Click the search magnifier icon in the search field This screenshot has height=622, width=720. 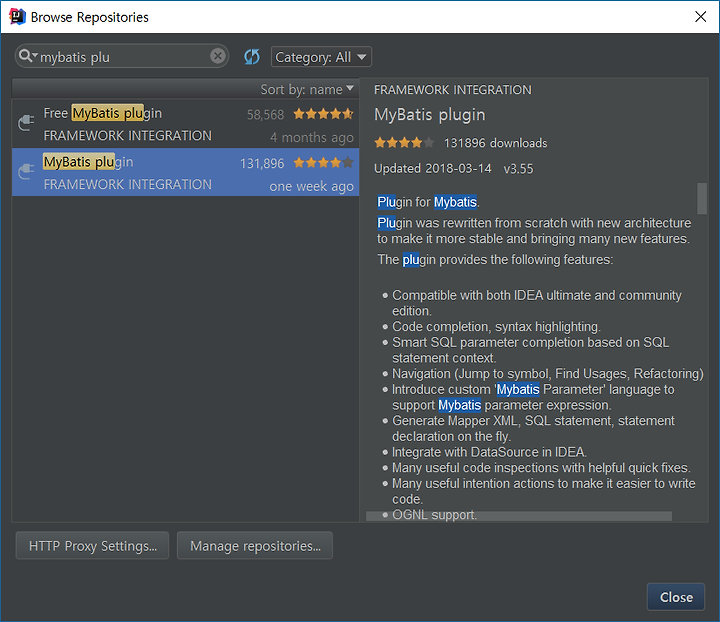25,56
